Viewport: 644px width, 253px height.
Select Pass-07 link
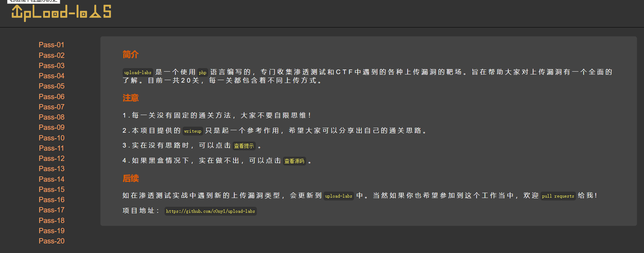51,107
